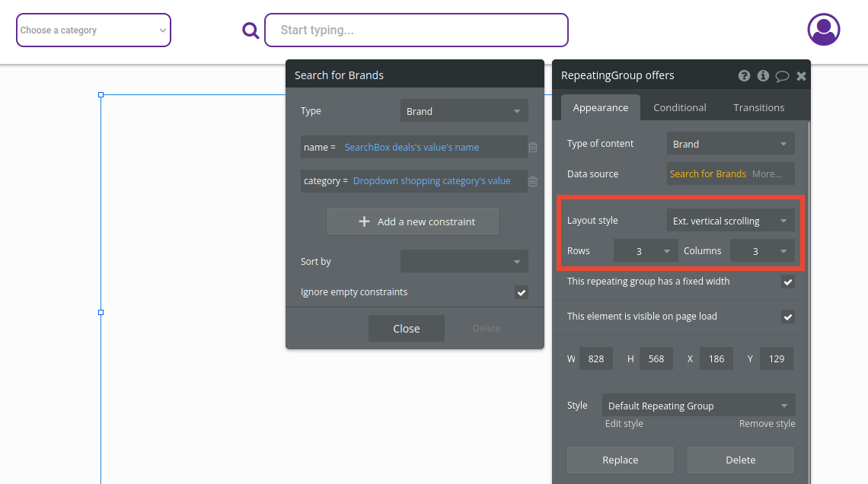The image size is (868, 484).
Task: Close the RepeatingGroup offers property editor
Action: point(801,75)
